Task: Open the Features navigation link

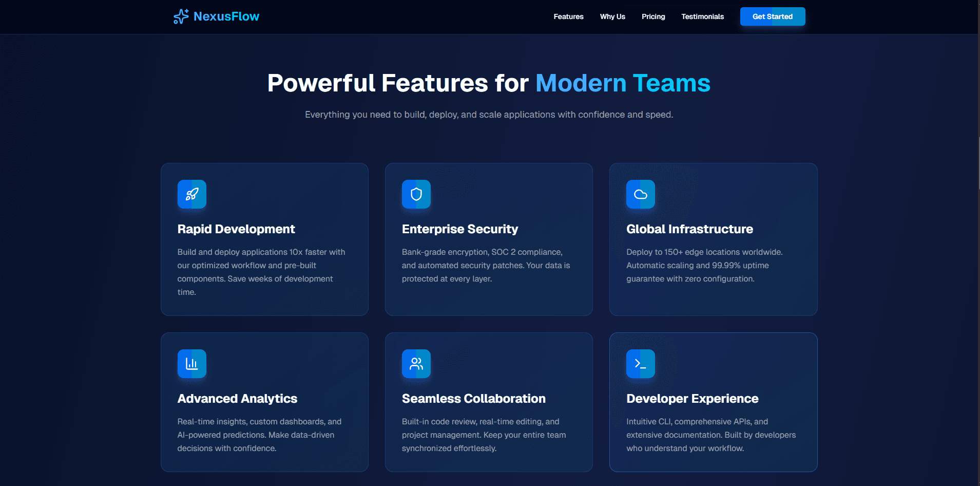Action: [x=568, y=16]
